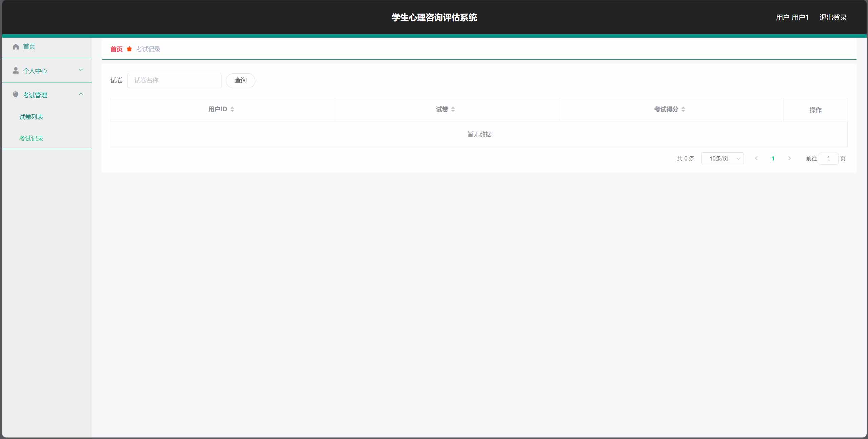Collapse the 考试管理 menu chevron
The height and width of the screenshot is (439, 868).
tap(81, 94)
